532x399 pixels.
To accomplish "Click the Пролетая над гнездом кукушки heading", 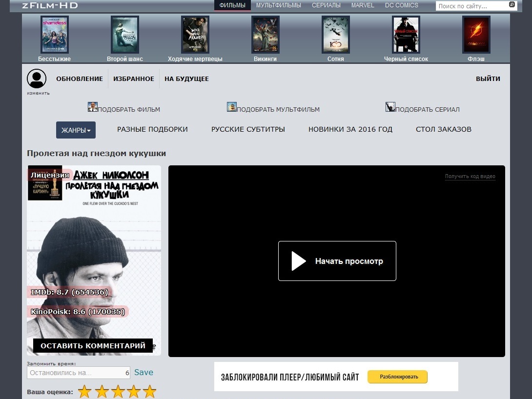I will pyautogui.click(x=96, y=153).
